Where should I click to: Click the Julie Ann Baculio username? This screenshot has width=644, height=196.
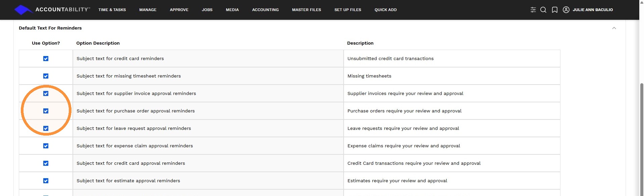click(593, 10)
